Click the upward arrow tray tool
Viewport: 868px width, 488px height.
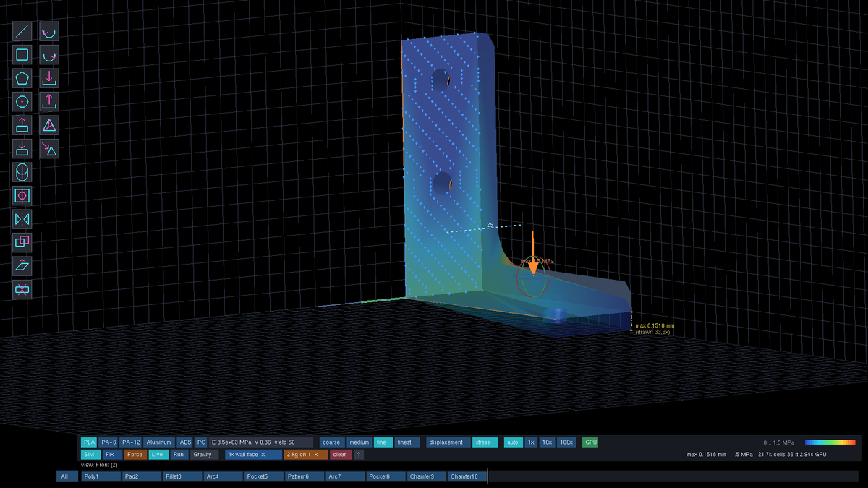pos(49,101)
